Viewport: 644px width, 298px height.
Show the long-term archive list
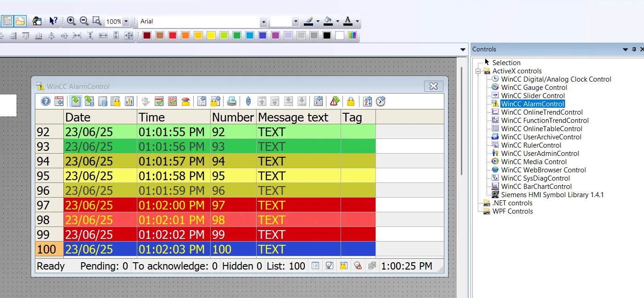[102, 101]
